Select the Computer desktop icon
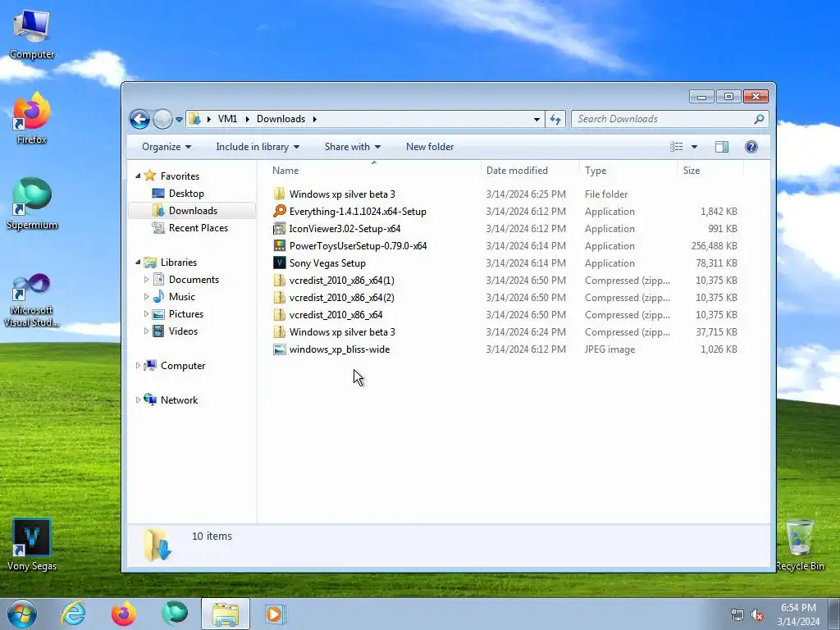The image size is (840, 630). click(x=32, y=34)
